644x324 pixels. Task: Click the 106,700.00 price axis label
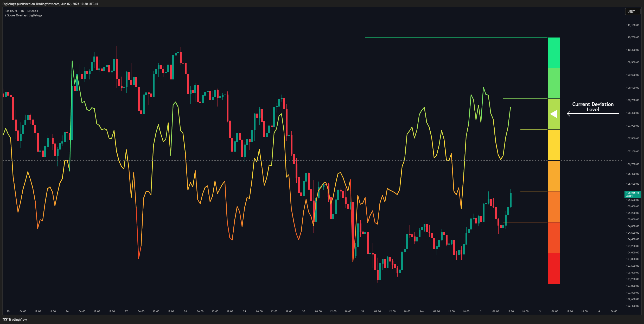point(633,164)
